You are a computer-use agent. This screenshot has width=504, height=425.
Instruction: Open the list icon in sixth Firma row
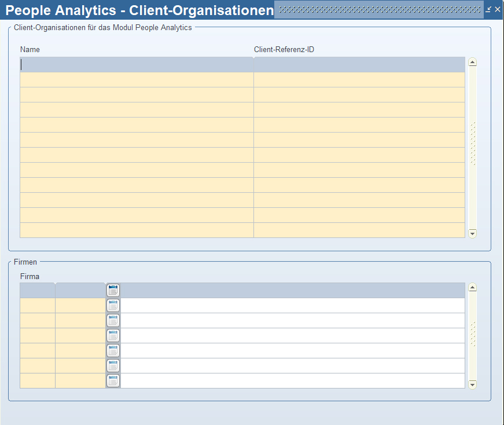click(113, 365)
